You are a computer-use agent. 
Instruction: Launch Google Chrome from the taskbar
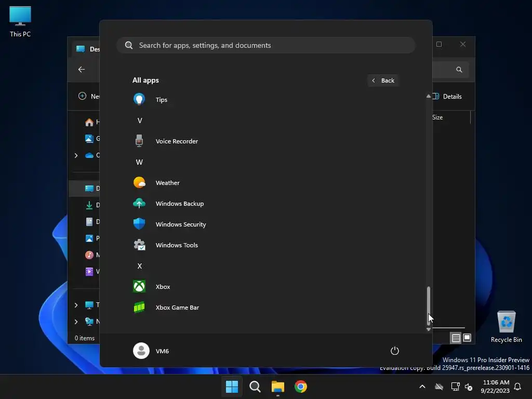(301, 387)
